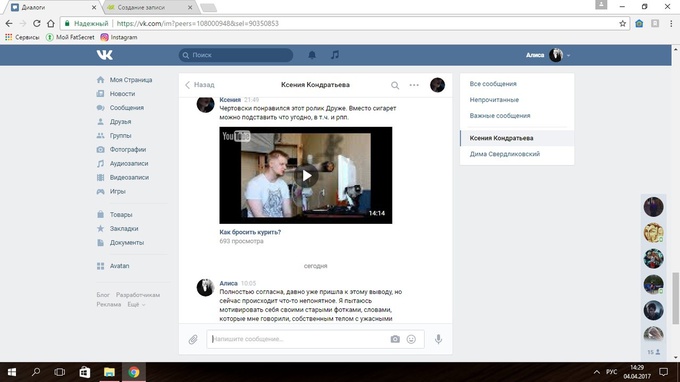Open the video title link Как бросить курить?

250,232
